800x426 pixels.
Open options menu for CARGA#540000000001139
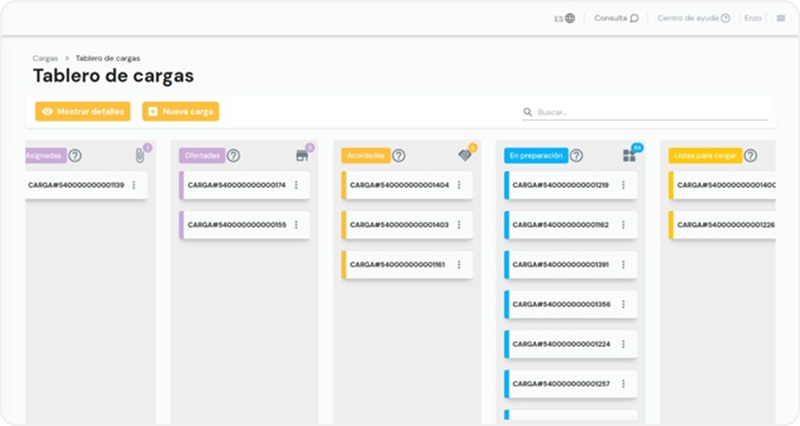(x=133, y=185)
